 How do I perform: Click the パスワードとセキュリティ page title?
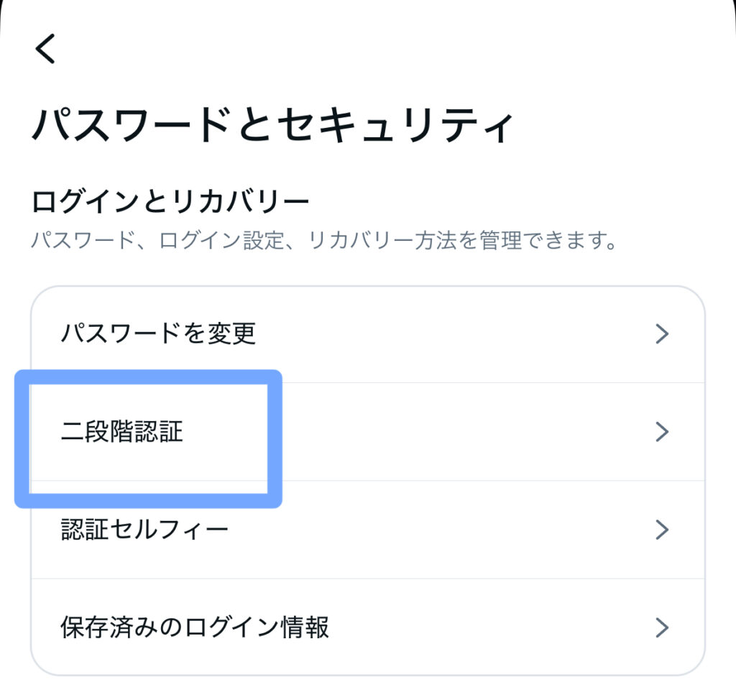point(273,126)
